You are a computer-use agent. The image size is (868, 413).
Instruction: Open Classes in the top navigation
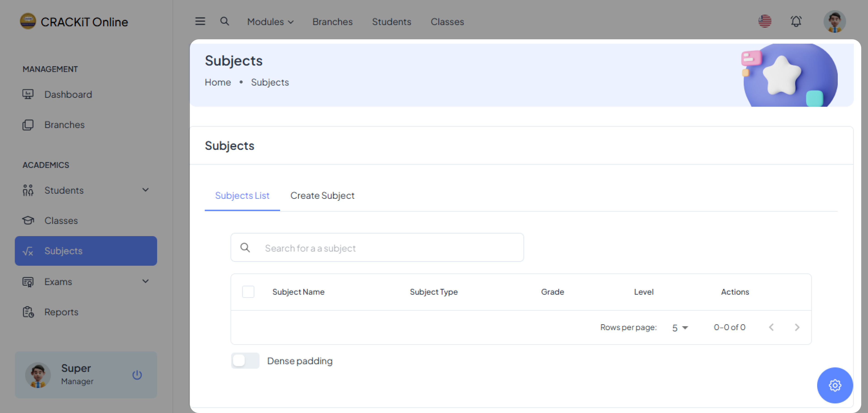447,22
